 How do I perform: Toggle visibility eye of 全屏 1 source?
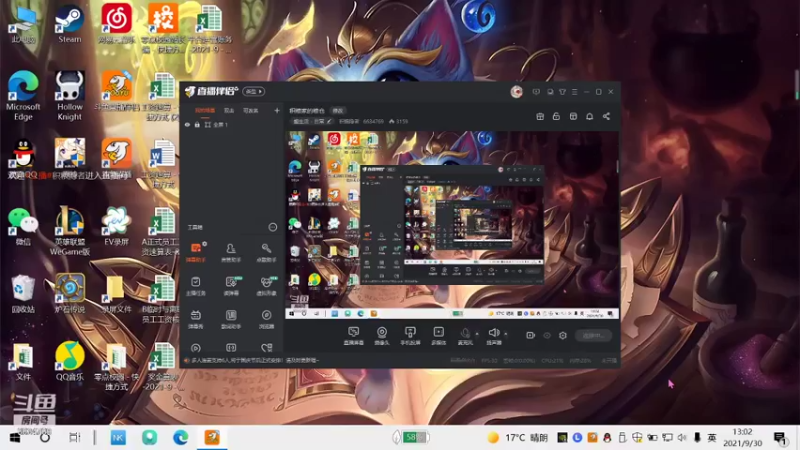click(x=187, y=124)
